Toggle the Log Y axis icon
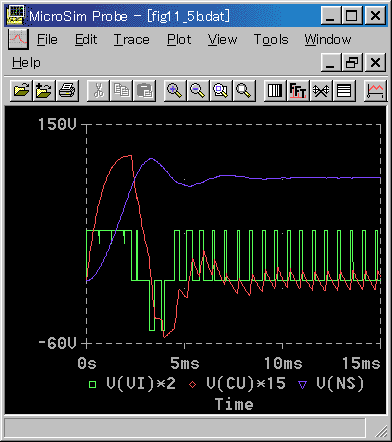Viewport: 392px width, 442px height. [344, 91]
